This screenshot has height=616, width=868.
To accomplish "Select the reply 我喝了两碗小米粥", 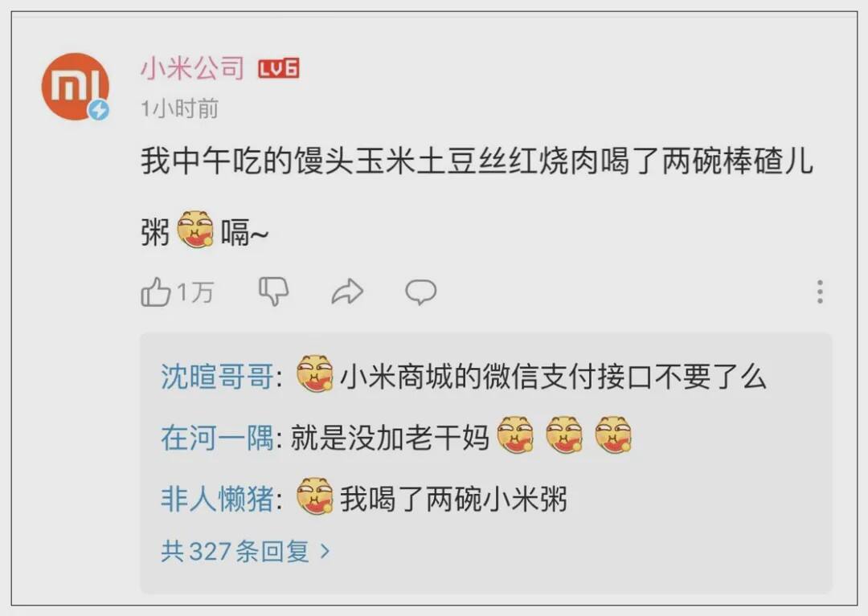I will (364, 497).
